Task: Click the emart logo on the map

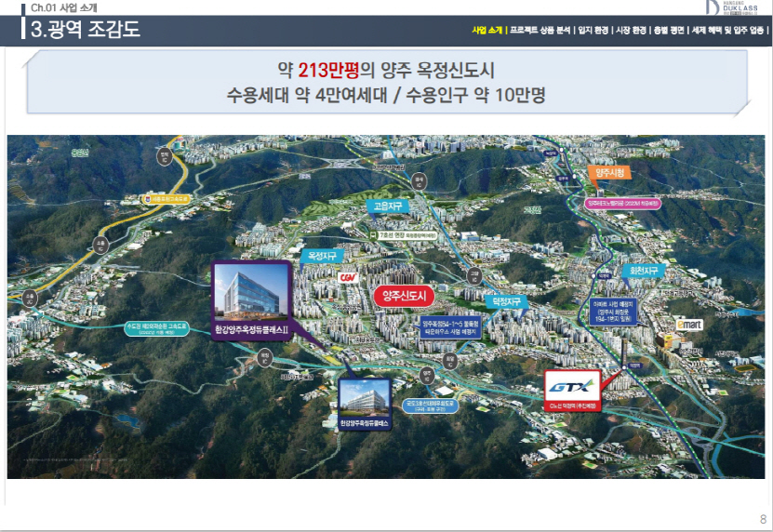Action: [x=687, y=324]
